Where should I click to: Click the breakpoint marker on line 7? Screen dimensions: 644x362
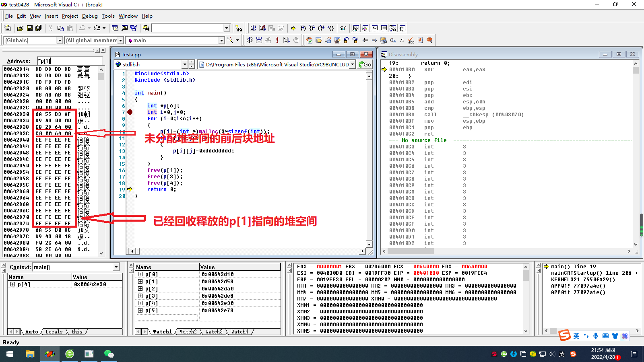coord(130,112)
